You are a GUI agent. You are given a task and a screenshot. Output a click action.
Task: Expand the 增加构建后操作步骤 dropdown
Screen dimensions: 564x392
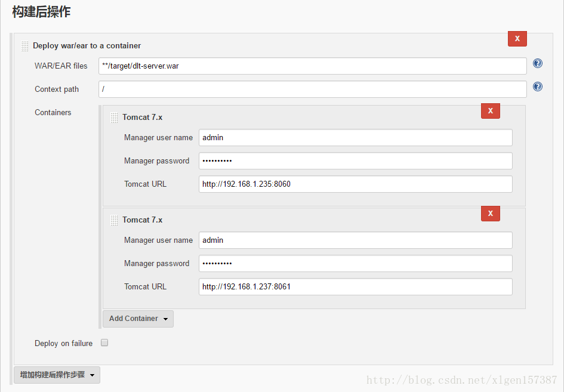94,375
